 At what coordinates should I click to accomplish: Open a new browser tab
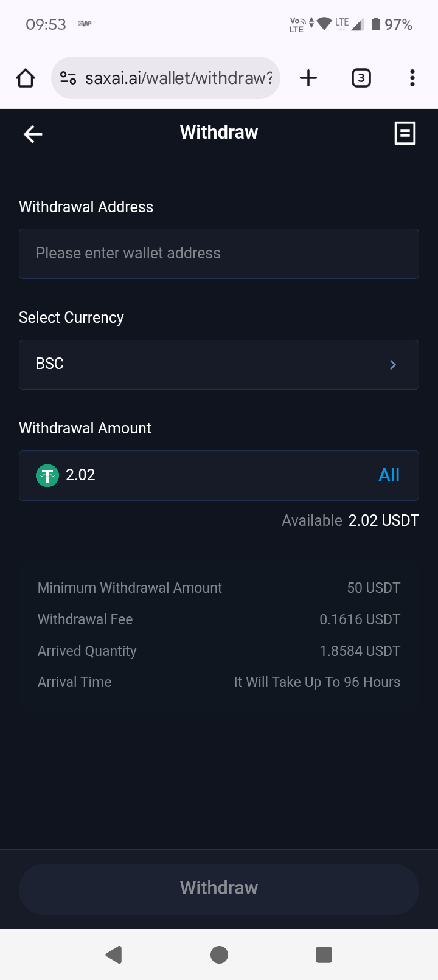coord(308,78)
